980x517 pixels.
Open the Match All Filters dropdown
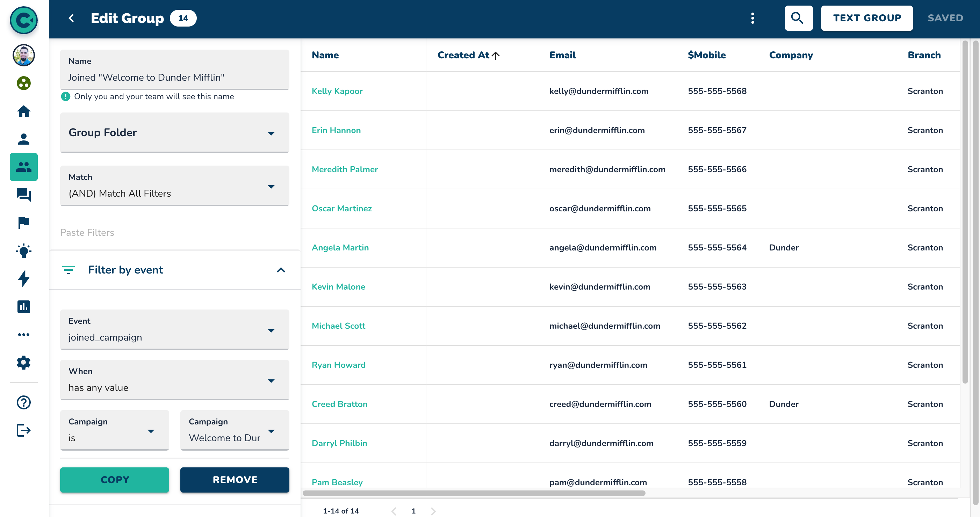174,186
